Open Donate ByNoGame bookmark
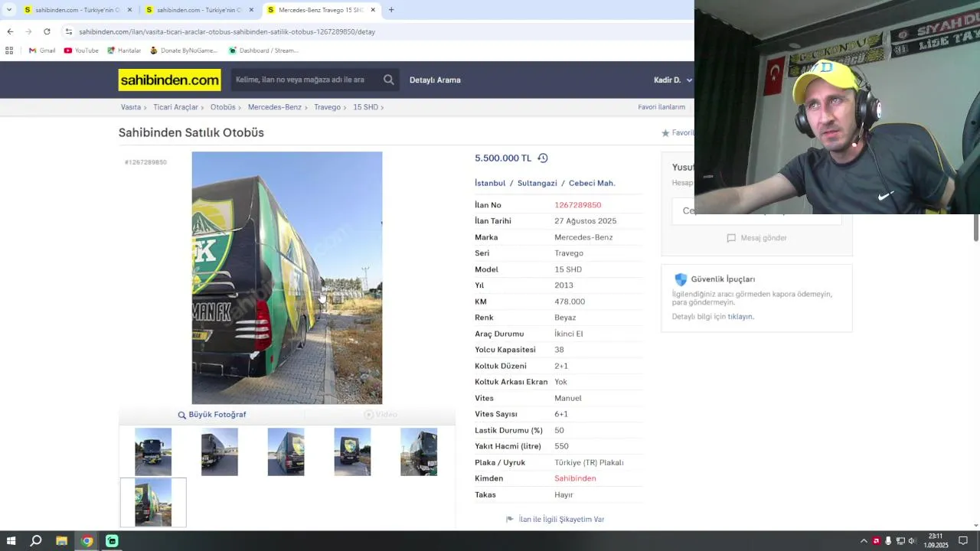Screen dimensions: 980x551 pyautogui.click(x=184, y=51)
